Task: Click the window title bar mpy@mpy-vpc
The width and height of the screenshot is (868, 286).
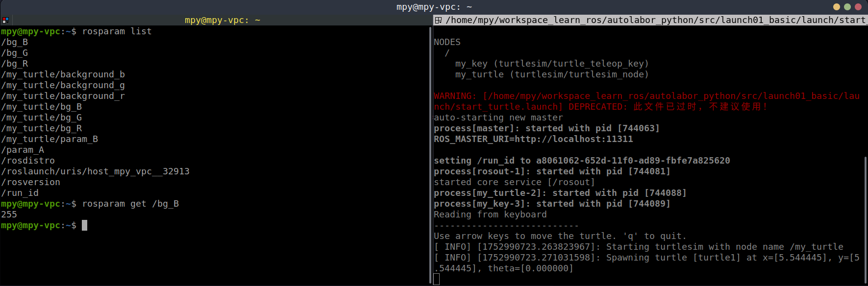Action: (434, 7)
